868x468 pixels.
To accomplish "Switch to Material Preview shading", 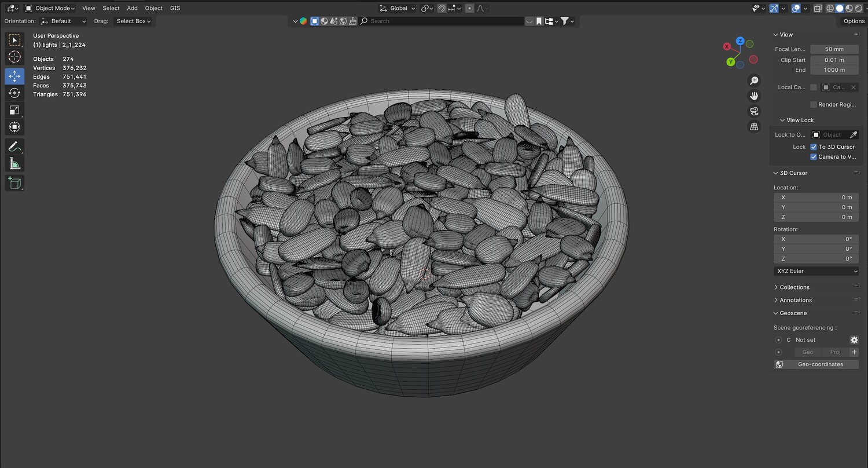I will click(849, 8).
